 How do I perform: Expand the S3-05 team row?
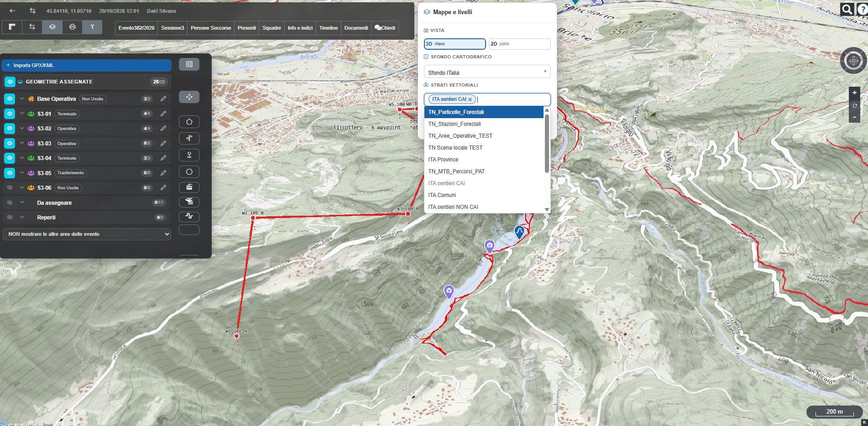pyautogui.click(x=22, y=173)
